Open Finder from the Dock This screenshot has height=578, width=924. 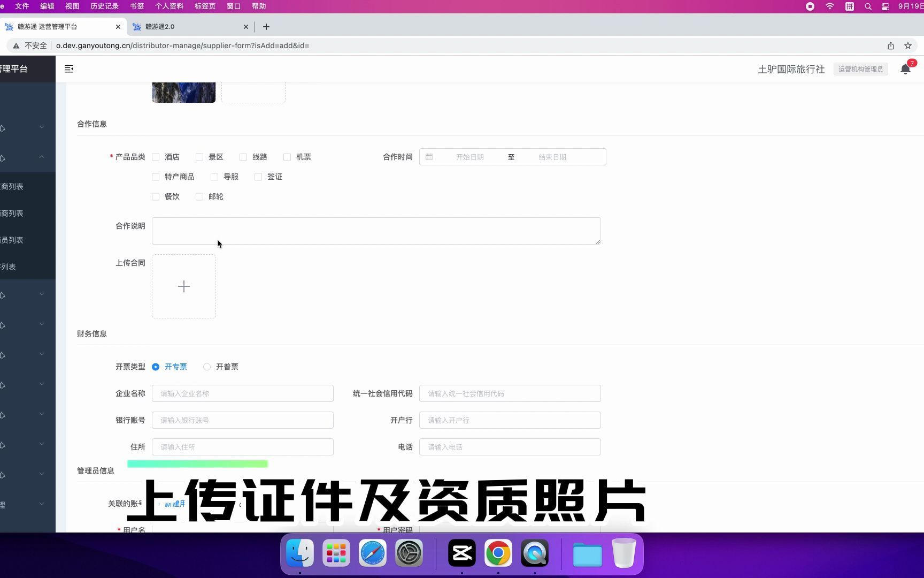tap(300, 553)
